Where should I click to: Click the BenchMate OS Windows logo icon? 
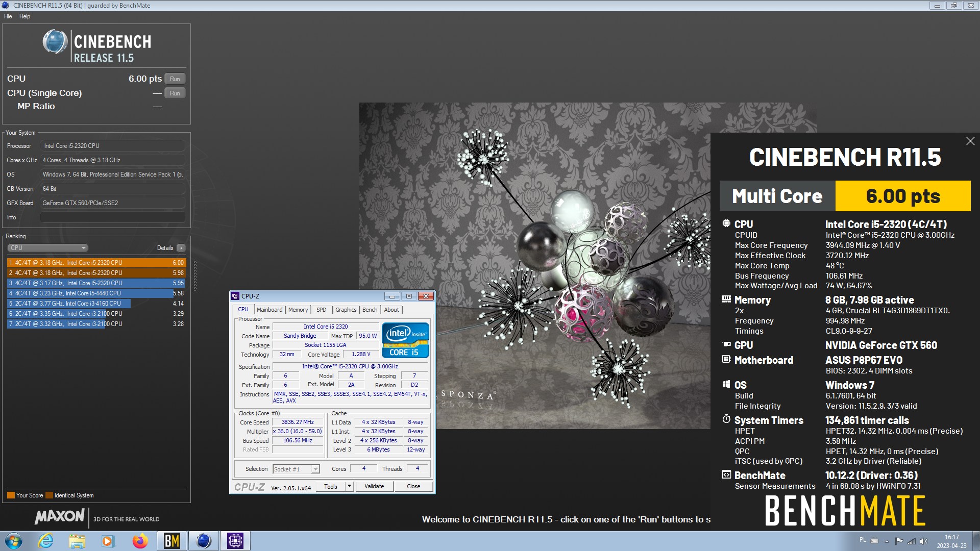pyautogui.click(x=726, y=384)
